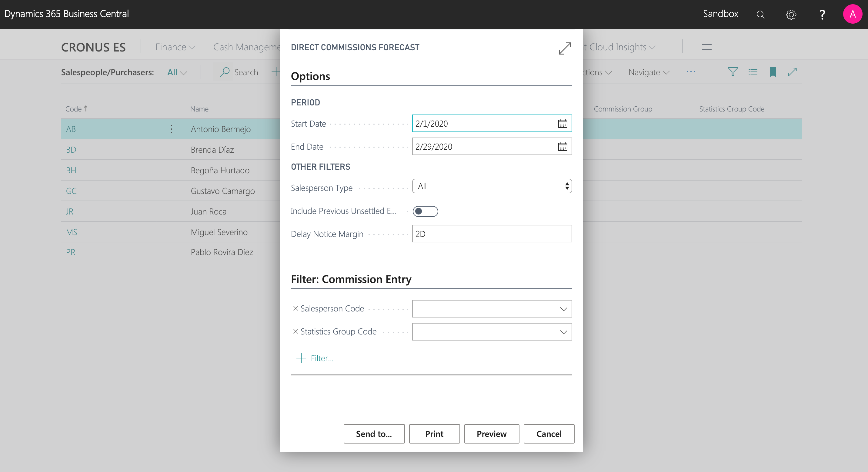The width and height of the screenshot is (868, 472).
Task: Select the Pablo Rovira Díez row
Action: pyautogui.click(x=222, y=252)
